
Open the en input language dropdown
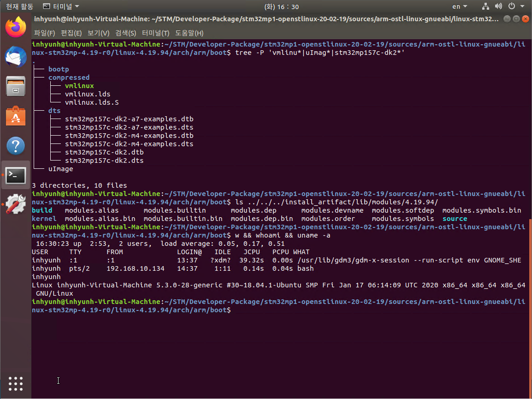coord(460,6)
